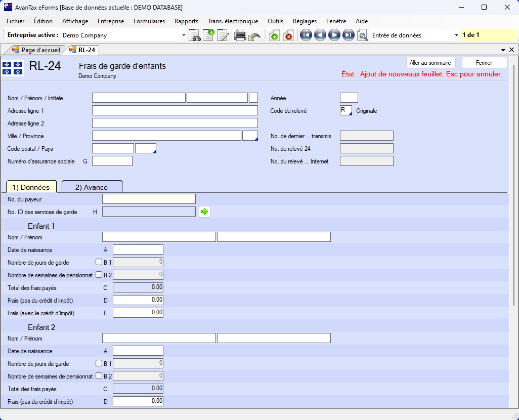Click the add new company icon
The image size is (519, 420).
point(208,35)
